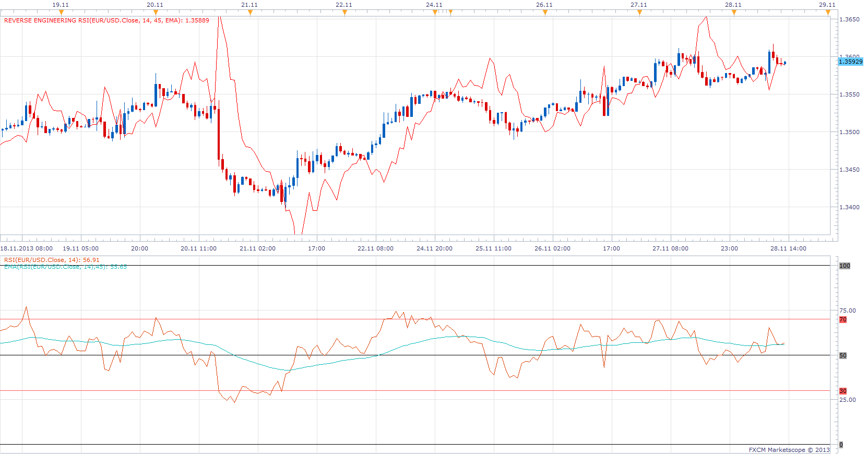Click the 1.3650 price axis label
This screenshot has height=454, width=868.
coord(849,19)
